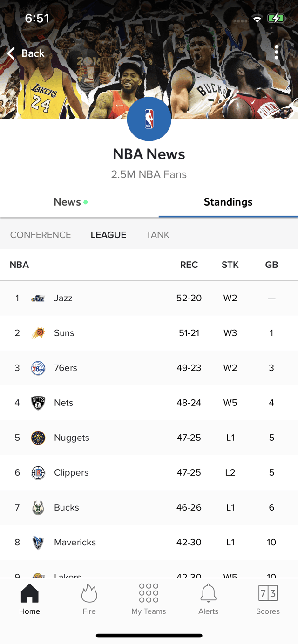Image resolution: width=298 pixels, height=644 pixels.
Task: Select the Standings tab
Action: point(228,202)
